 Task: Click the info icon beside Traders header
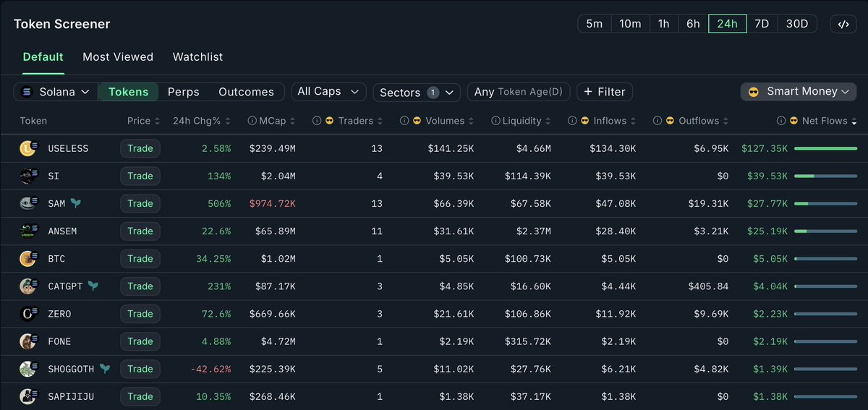click(x=317, y=121)
